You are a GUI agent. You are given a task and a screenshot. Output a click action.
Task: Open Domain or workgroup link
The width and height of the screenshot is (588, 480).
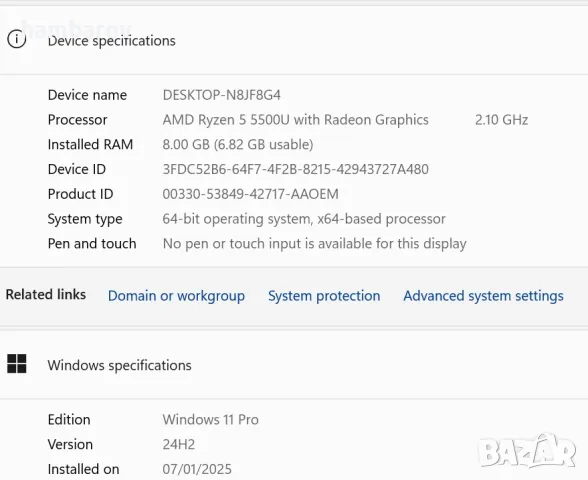coord(176,296)
